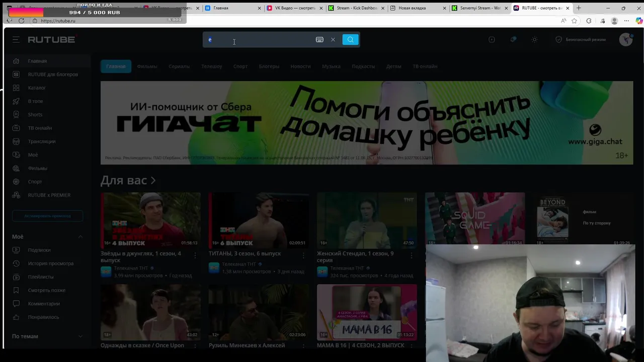Click the Активировать промокод button
Viewport: 644px width, 362px height.
(47, 216)
